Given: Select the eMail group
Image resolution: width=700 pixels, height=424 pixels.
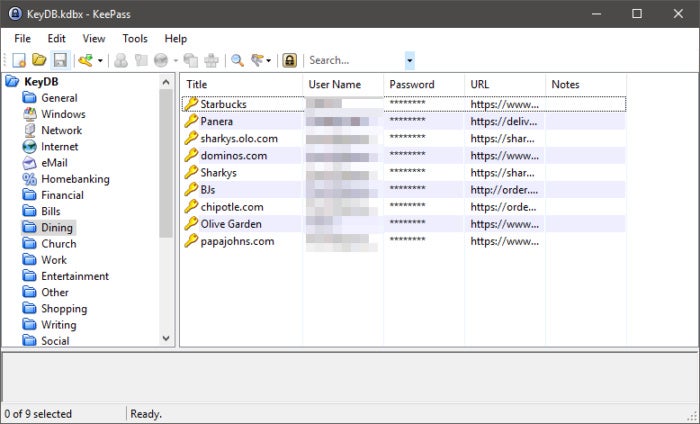Looking at the screenshot, I should click(x=54, y=163).
